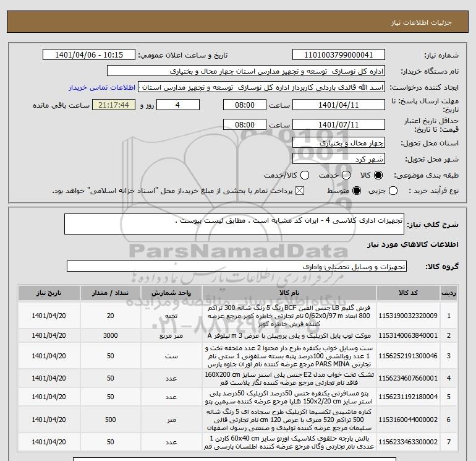The width and height of the screenshot is (476, 461).
Task: Click the PARS MINA bedding set description
Action: [289, 356]
